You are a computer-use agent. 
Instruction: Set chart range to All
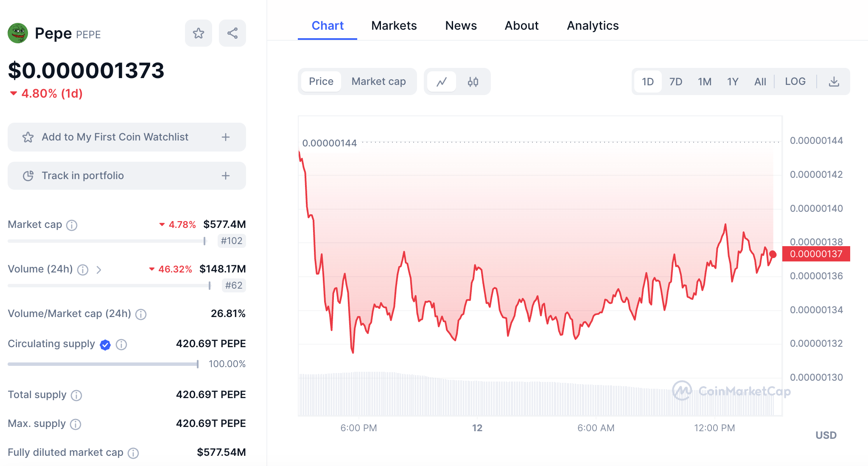(x=760, y=81)
